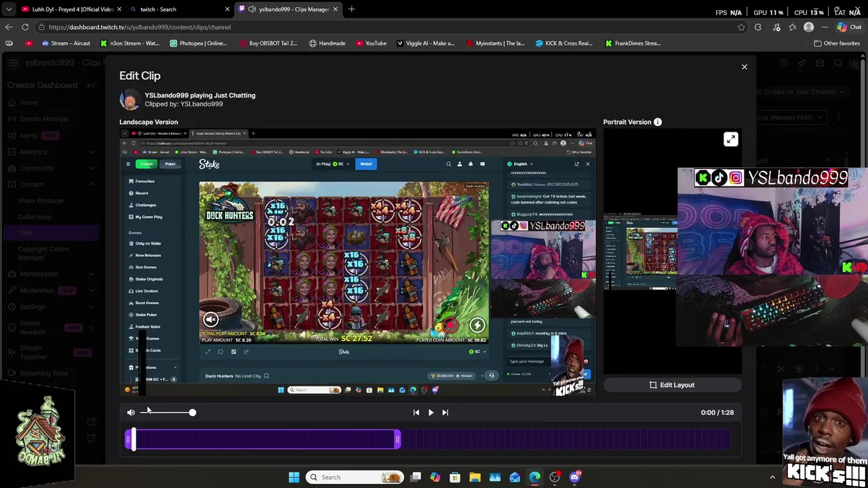
Task: Play the clip in the editor
Action: pyautogui.click(x=431, y=412)
